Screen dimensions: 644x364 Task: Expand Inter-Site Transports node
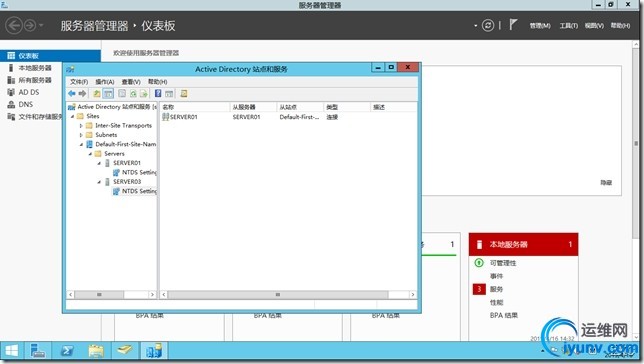pyautogui.click(x=81, y=126)
